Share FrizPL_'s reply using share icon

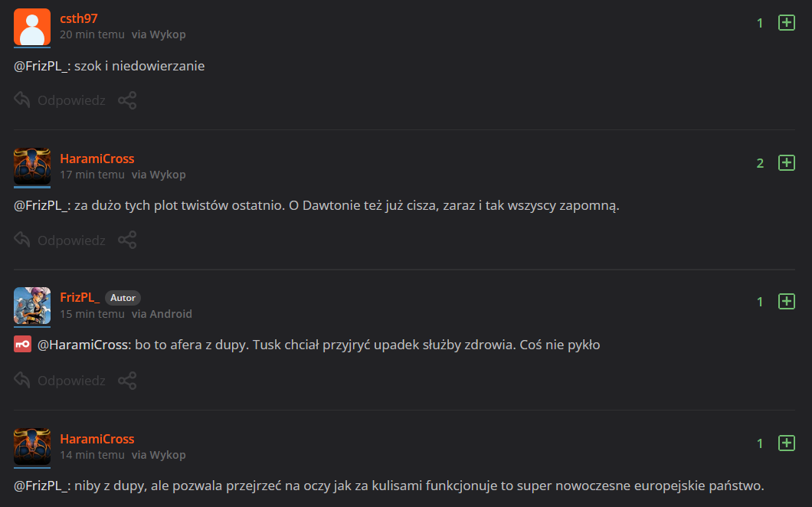(127, 380)
